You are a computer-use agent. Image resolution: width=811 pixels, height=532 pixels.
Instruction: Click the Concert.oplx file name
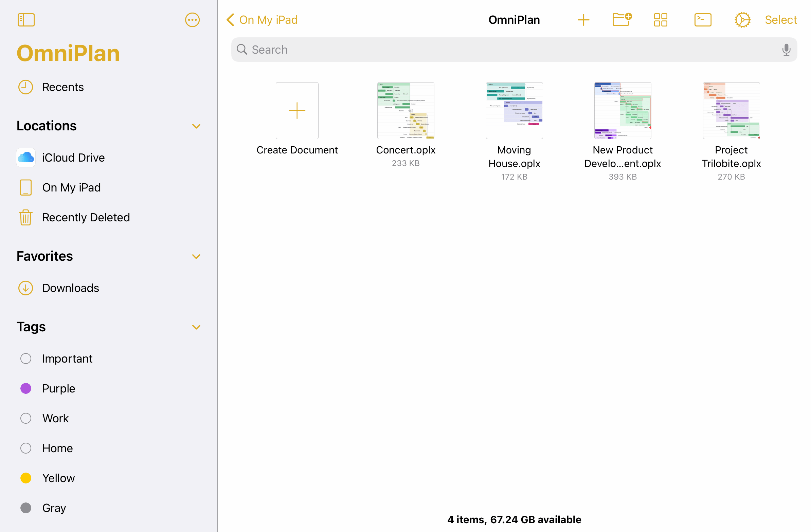point(405,150)
